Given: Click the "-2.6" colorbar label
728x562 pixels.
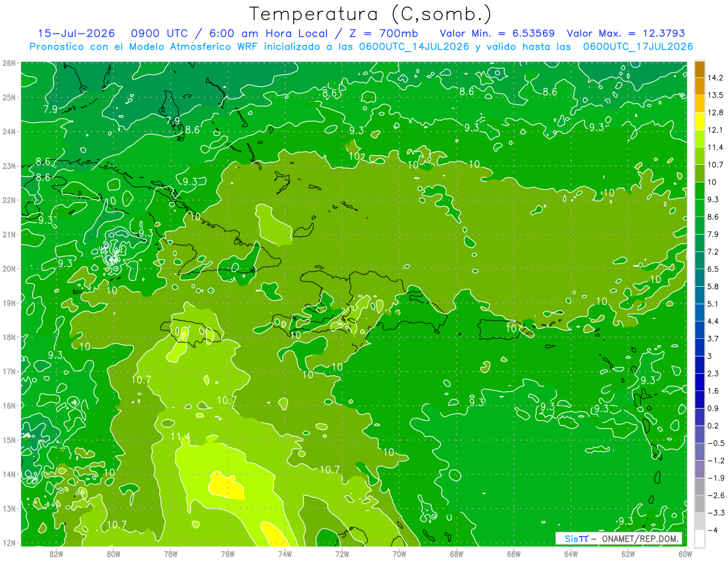Looking at the screenshot, I should [716, 495].
